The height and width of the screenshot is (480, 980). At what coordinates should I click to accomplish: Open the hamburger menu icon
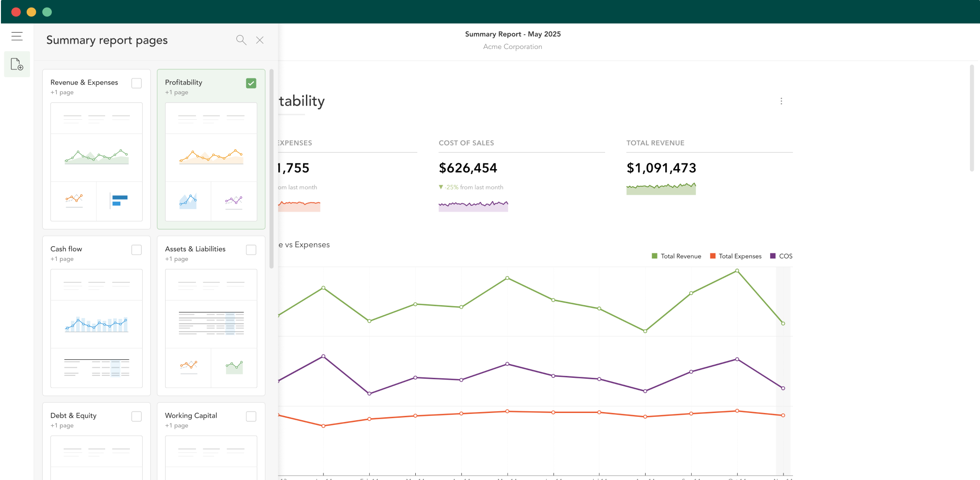click(17, 36)
